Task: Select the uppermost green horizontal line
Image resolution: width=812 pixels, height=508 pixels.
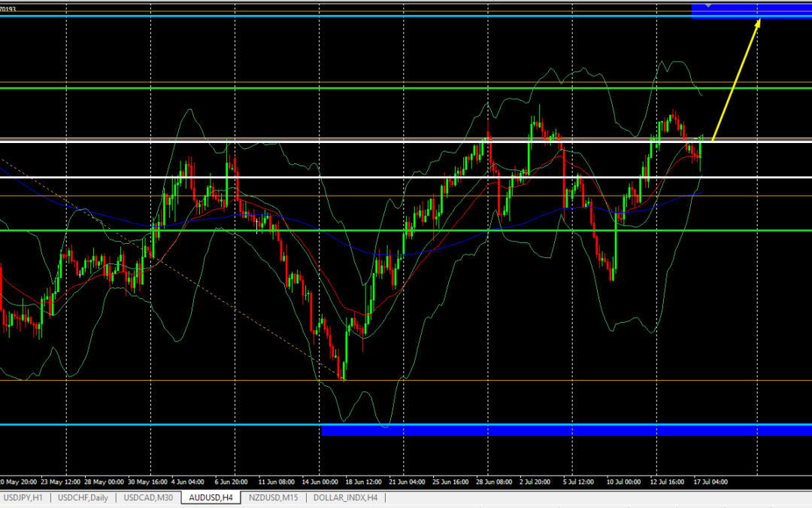Action: coord(301,88)
